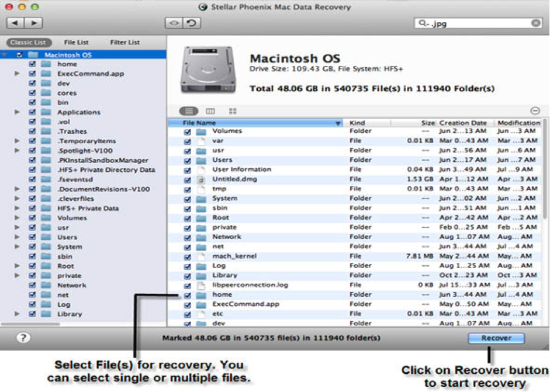
Task: Switch to list view icon
Action: coord(189,111)
